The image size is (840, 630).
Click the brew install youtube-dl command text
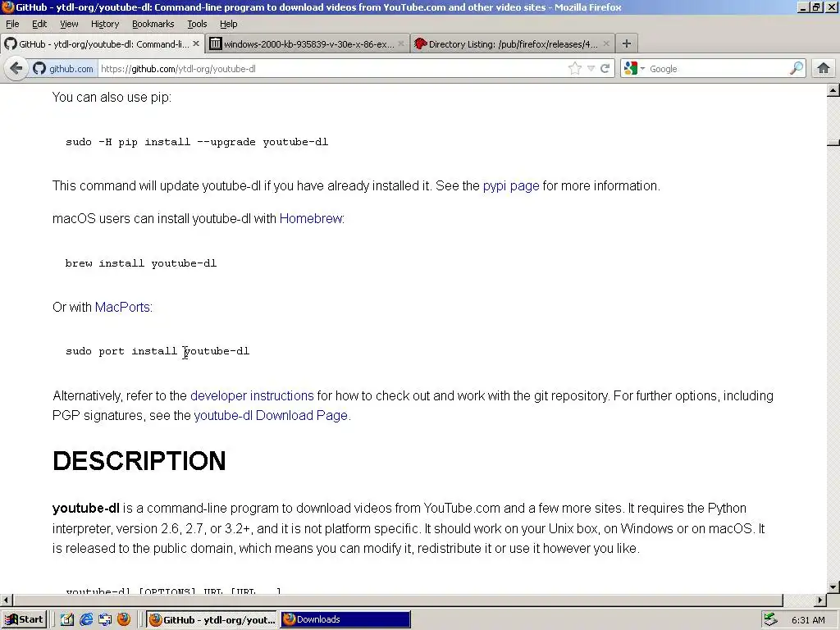point(141,263)
